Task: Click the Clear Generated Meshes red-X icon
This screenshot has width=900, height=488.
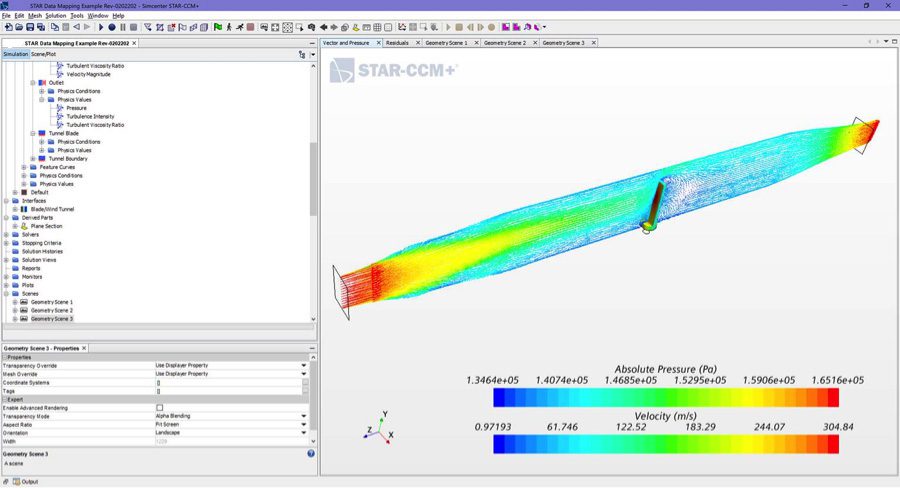Action: point(171,27)
